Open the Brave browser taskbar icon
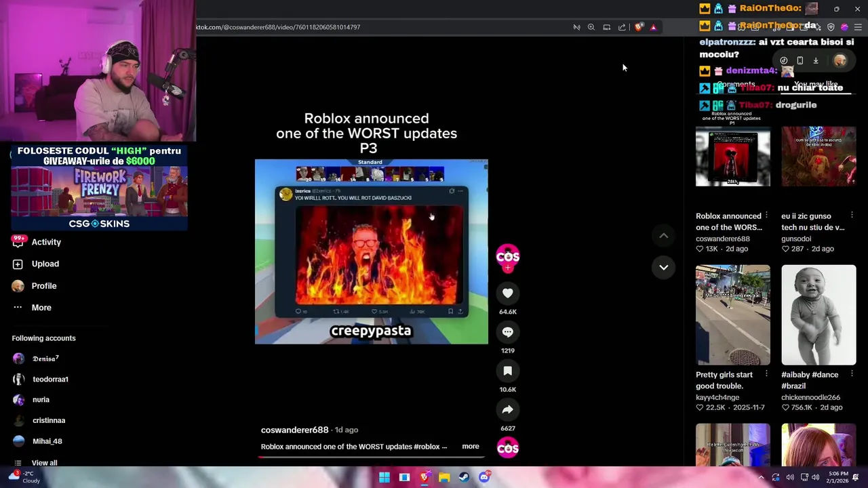 point(425,477)
